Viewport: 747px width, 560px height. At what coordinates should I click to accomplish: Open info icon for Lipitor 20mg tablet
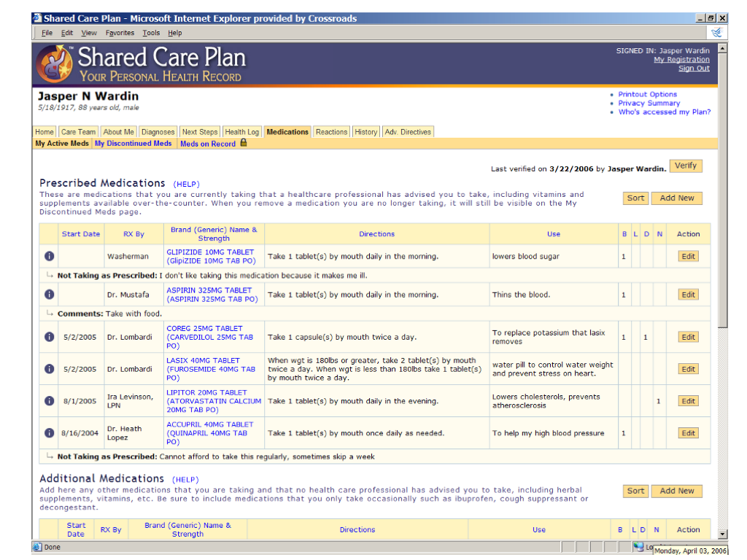pos(49,401)
